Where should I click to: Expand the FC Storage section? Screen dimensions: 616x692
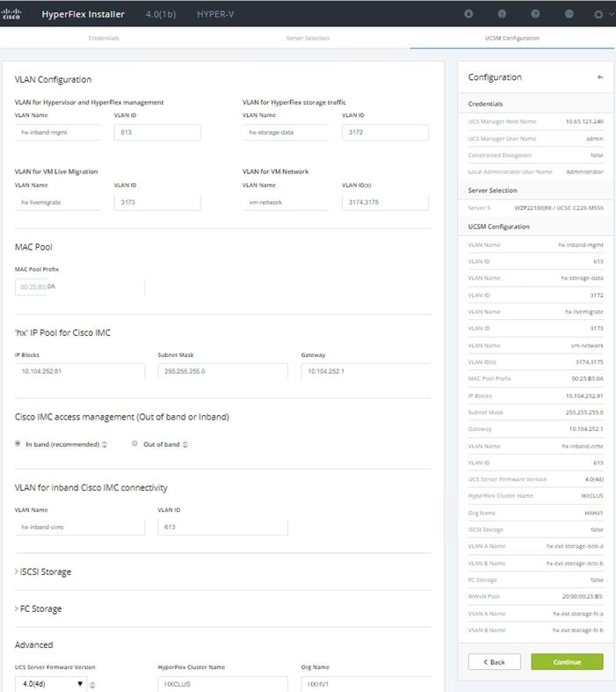tap(39, 608)
